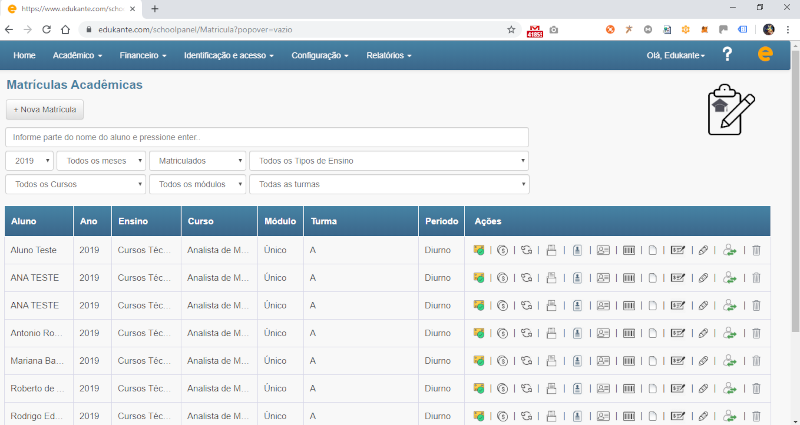Click the student name Aluno Teste

(x=34, y=250)
